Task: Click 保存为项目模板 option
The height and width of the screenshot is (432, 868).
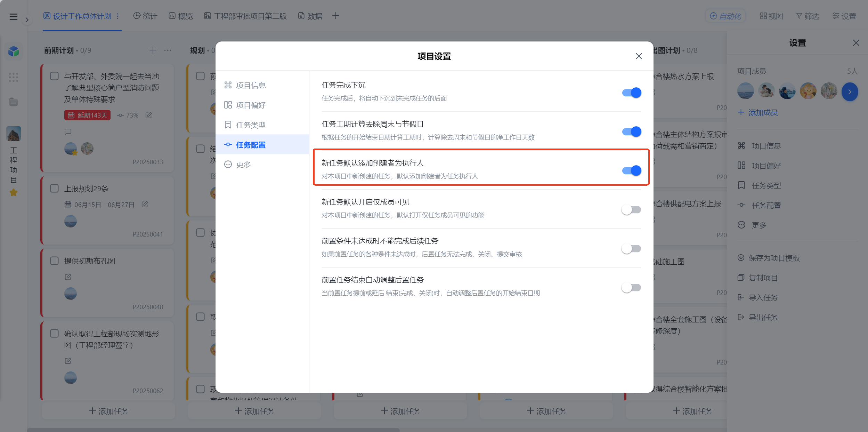Action: pos(769,258)
